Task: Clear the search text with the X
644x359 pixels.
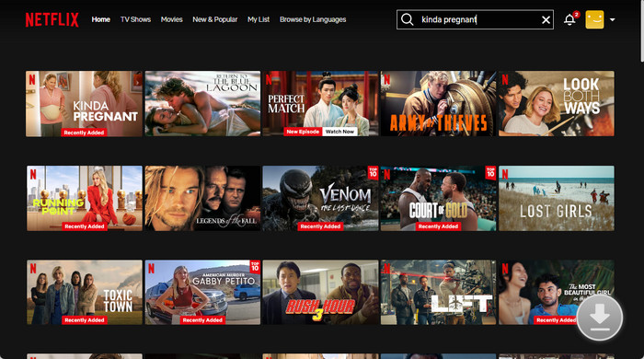Action: point(546,19)
